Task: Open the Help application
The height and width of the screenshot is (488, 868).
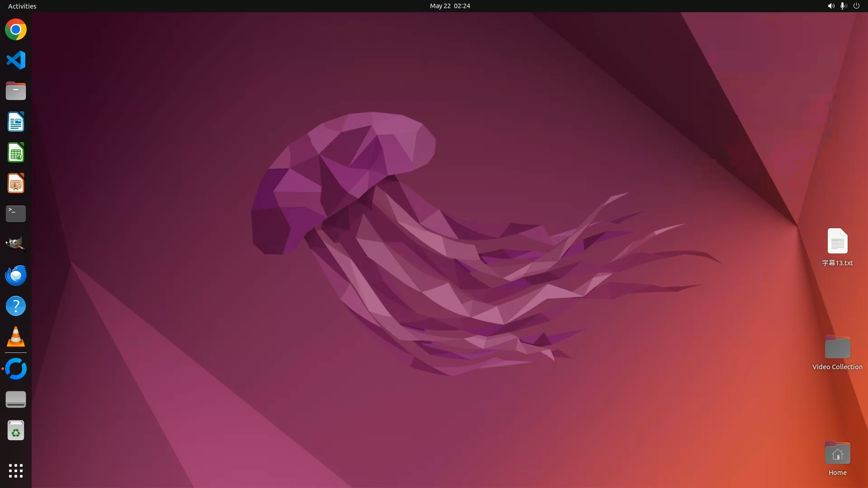Action: click(x=16, y=306)
